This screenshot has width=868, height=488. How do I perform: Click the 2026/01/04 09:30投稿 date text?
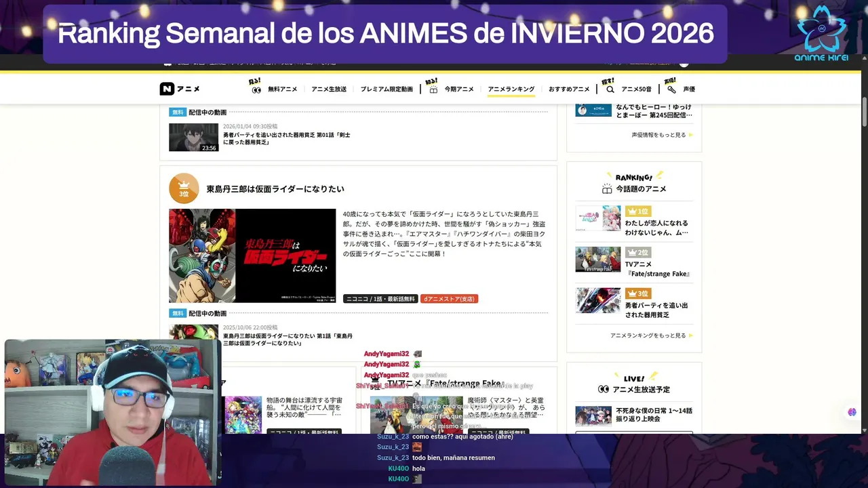tap(250, 127)
